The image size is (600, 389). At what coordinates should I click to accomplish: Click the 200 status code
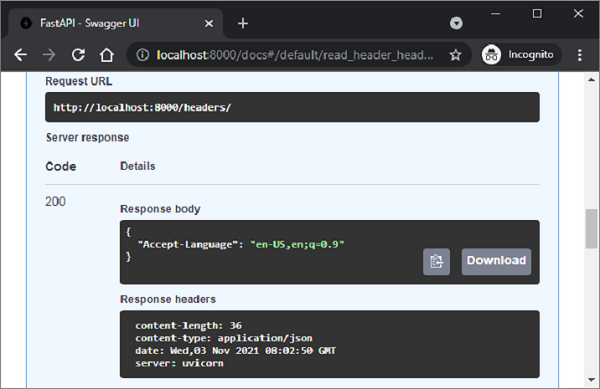pos(55,202)
